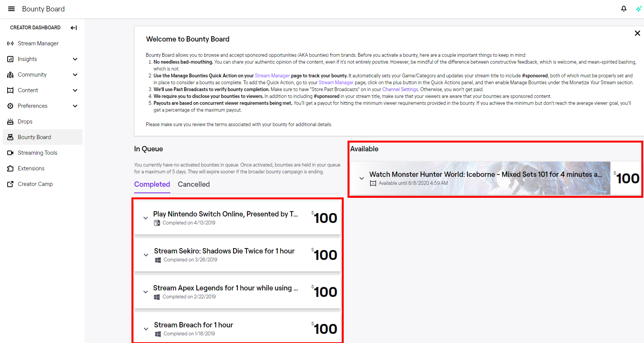Image resolution: width=644 pixels, height=343 pixels.
Task: Click 'Available until 6/8/2020 4:59 AM' text
Action: 413,183
